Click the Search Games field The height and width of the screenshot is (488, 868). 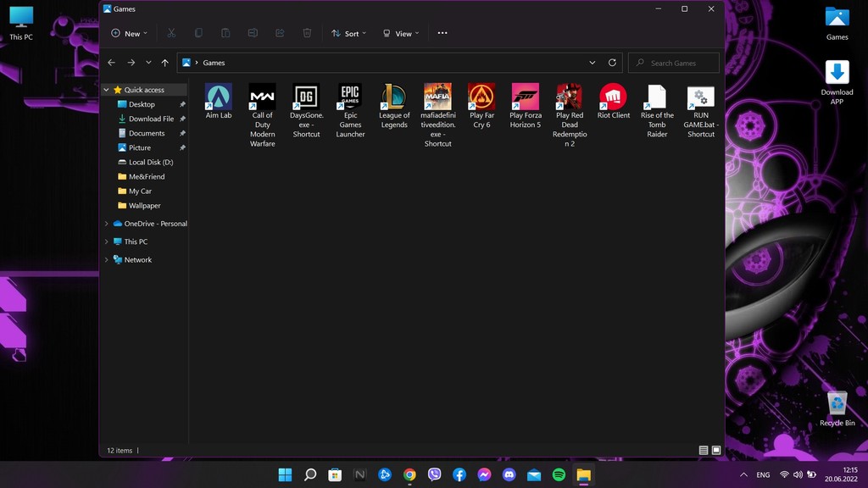coord(674,63)
